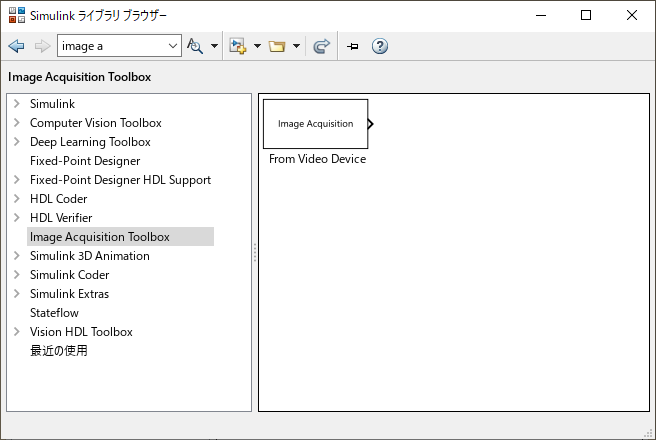Click the back navigation arrow
Screen dimensions: 656x440
[16, 46]
